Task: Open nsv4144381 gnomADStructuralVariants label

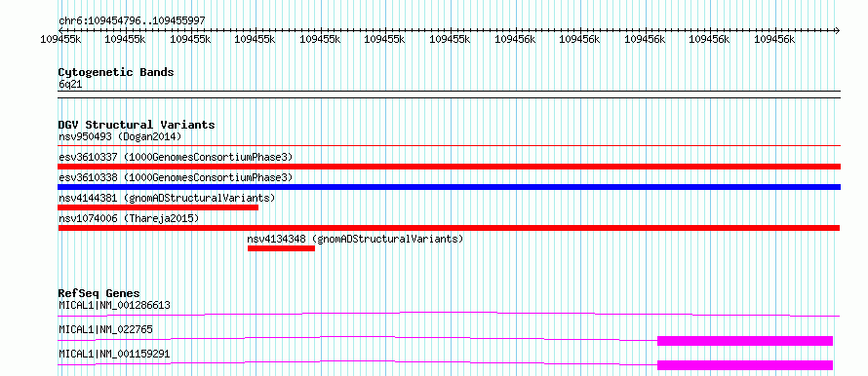Action: (x=167, y=198)
